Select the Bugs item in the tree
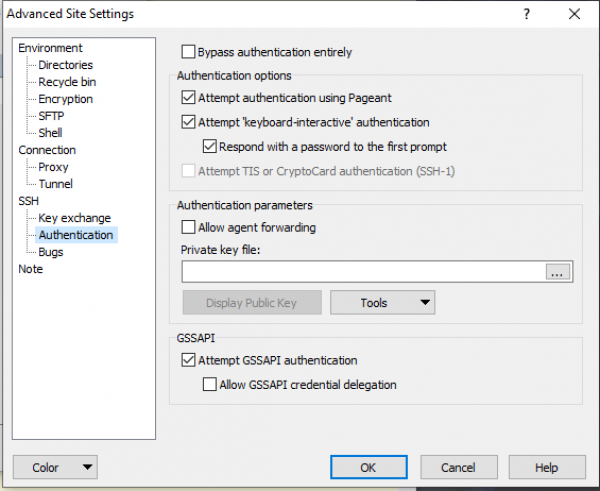Image resolution: width=600 pixels, height=491 pixels. pyautogui.click(x=50, y=252)
